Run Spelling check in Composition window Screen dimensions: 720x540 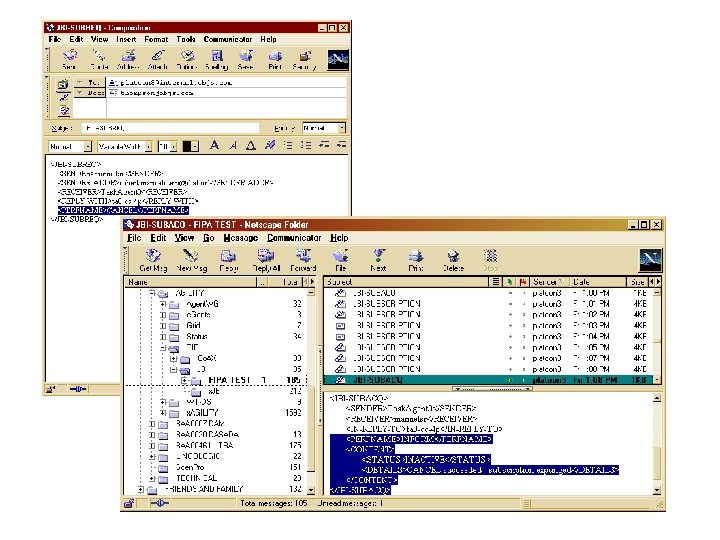pos(216,61)
